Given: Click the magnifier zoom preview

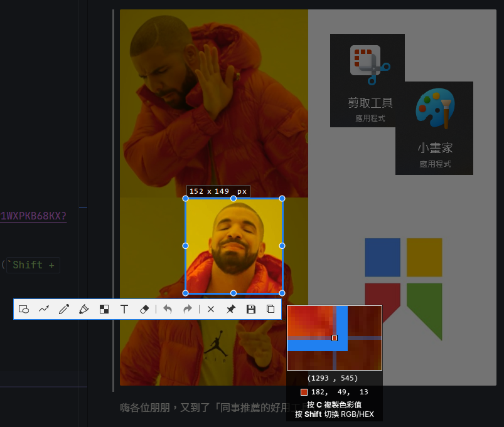Looking at the screenshot, I should 335,338.
